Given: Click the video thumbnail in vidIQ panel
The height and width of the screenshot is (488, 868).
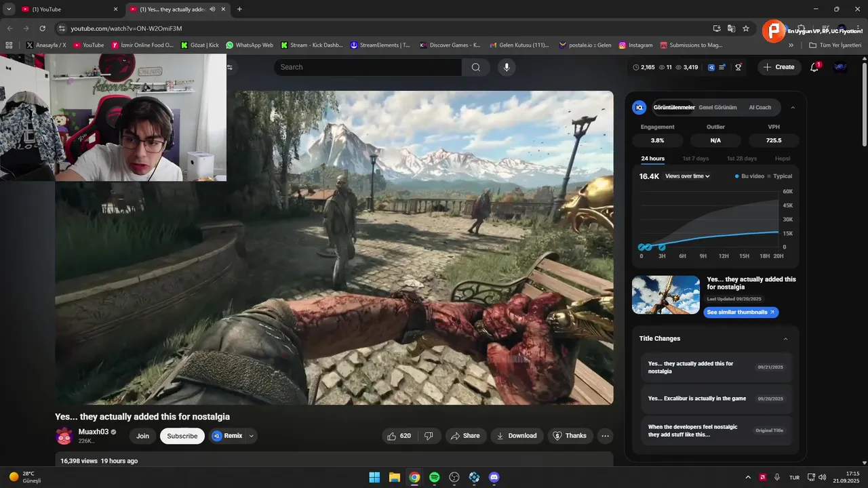Looking at the screenshot, I should pos(666,295).
